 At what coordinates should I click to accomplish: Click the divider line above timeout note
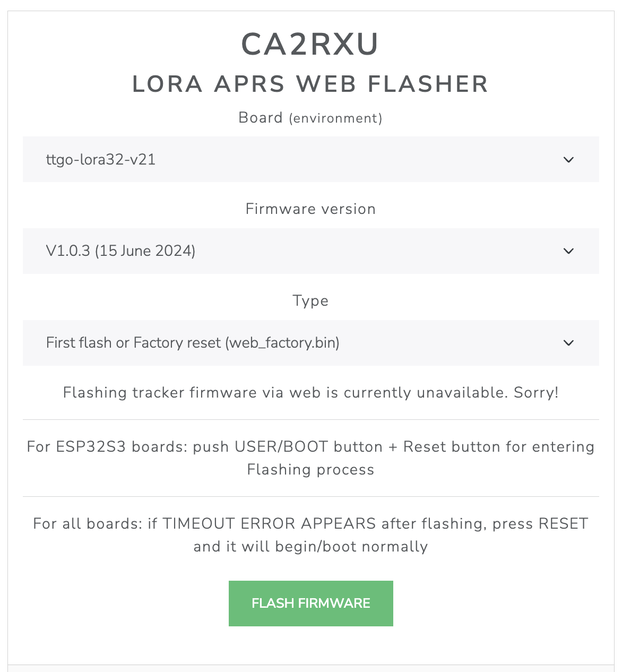pyautogui.click(x=310, y=496)
